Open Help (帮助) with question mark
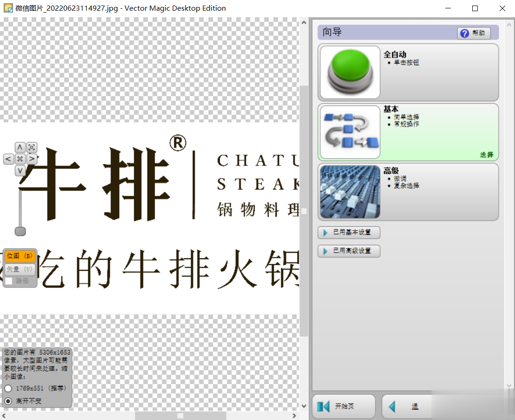 [x=474, y=33]
